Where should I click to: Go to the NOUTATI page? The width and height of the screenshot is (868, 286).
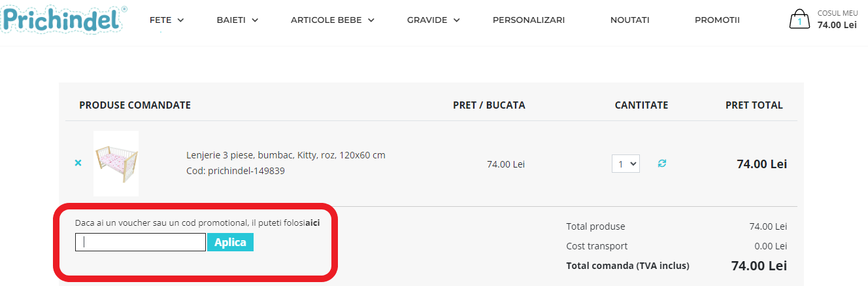[x=629, y=20]
